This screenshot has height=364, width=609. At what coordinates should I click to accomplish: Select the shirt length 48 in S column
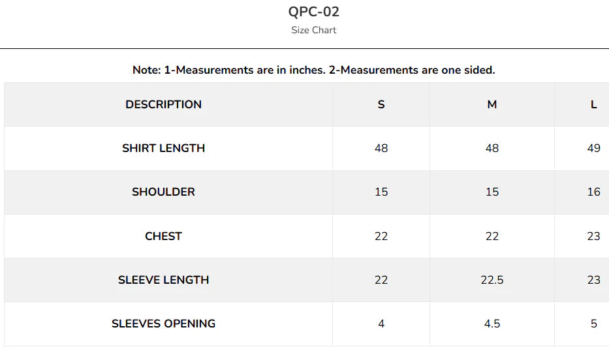point(381,148)
